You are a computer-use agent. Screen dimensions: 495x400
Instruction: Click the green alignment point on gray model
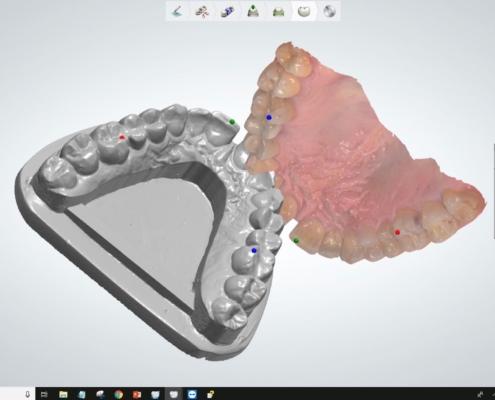coord(232,122)
